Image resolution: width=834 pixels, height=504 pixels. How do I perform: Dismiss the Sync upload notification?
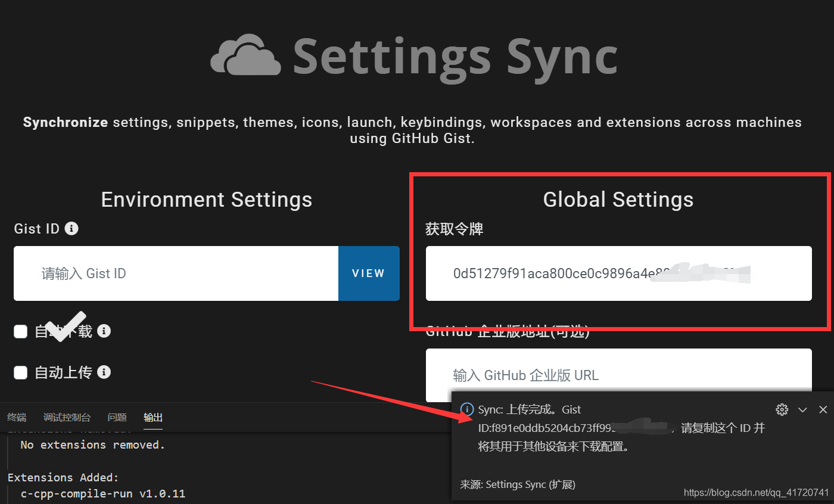(823, 409)
